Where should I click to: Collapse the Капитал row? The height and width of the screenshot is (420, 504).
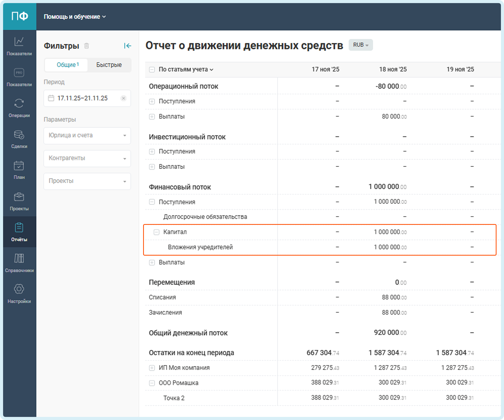coord(156,232)
